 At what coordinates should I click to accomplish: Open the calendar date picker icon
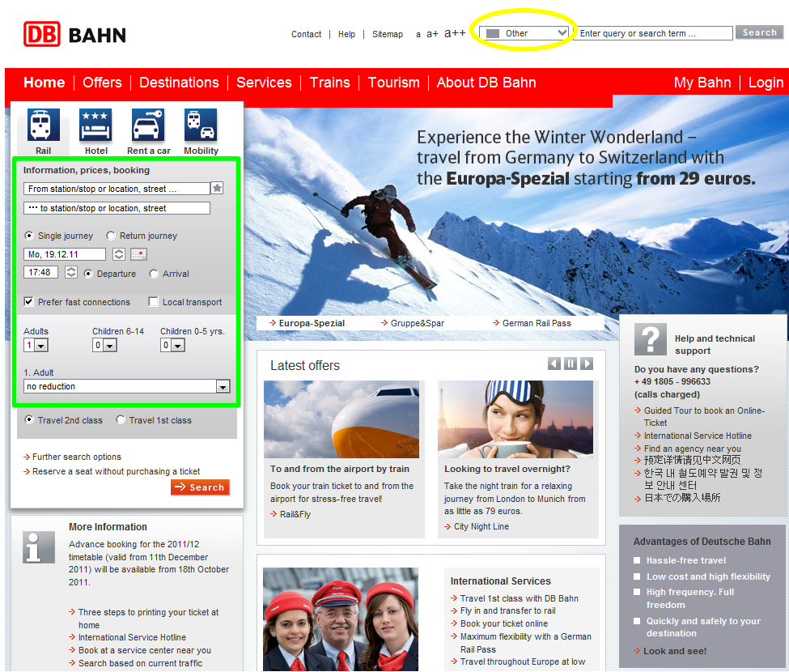tap(138, 254)
